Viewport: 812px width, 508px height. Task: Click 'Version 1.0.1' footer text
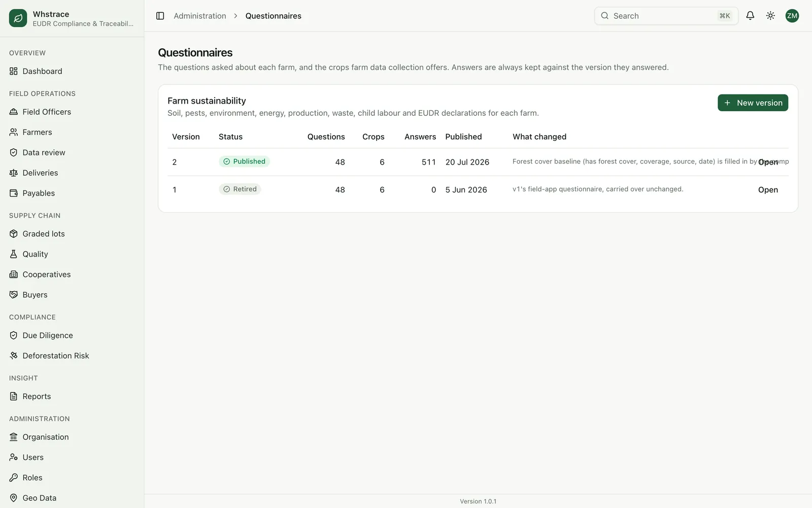478,501
